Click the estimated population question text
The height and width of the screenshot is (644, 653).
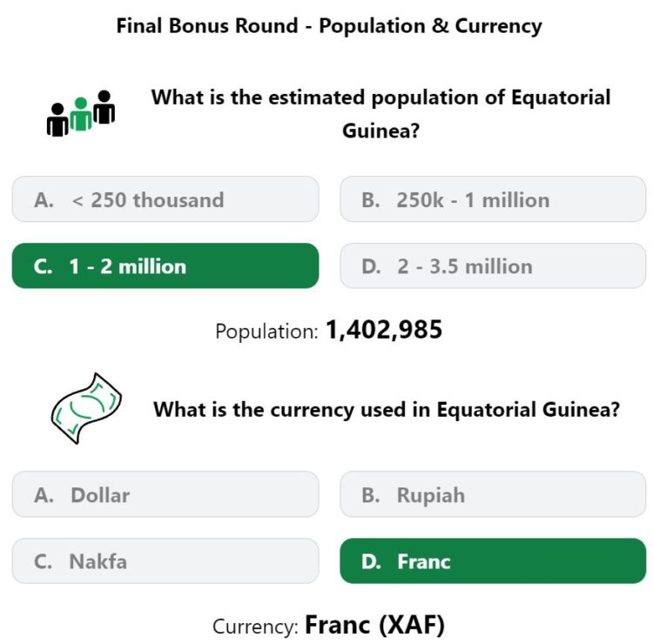(x=380, y=114)
